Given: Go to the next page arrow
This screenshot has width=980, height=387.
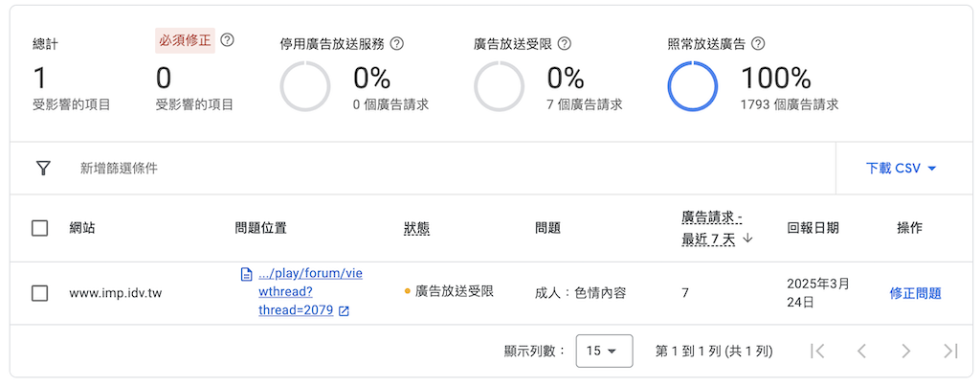Looking at the screenshot, I should point(905,351).
